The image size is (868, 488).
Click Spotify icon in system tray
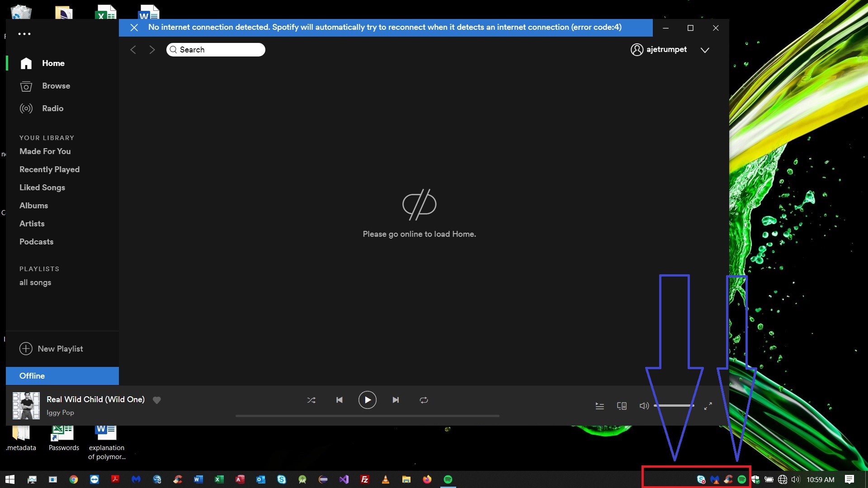742,479
